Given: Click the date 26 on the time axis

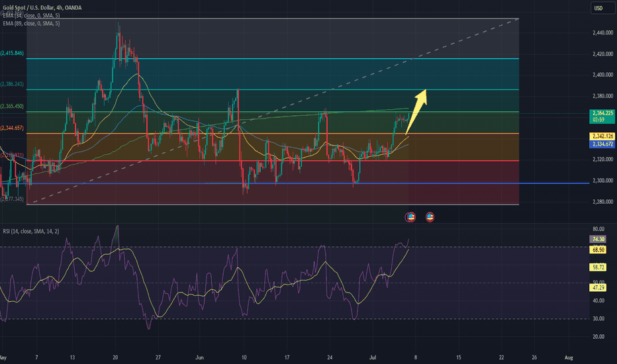Looking at the screenshot, I should click(x=534, y=357).
